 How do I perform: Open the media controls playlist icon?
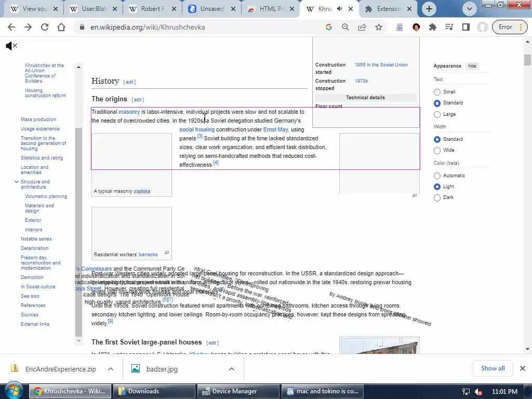point(449,27)
